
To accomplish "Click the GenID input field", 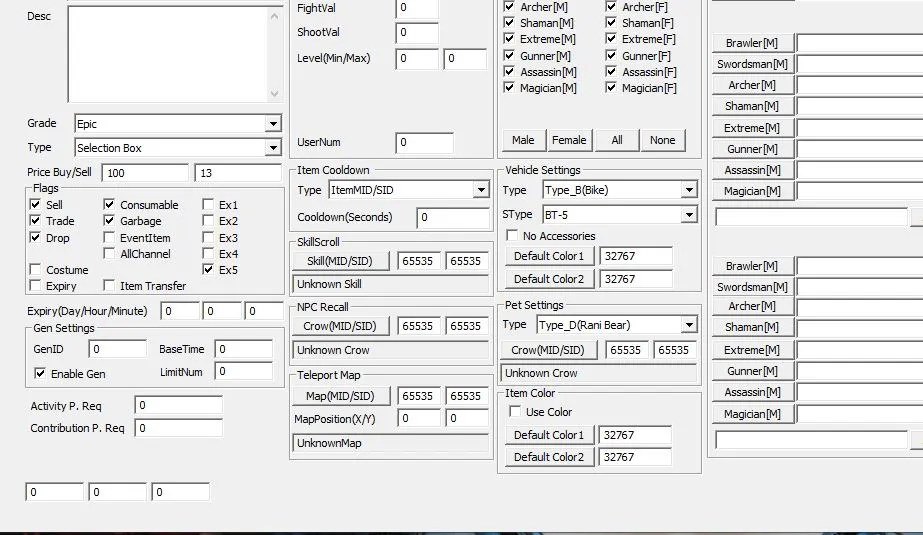I will point(117,349).
